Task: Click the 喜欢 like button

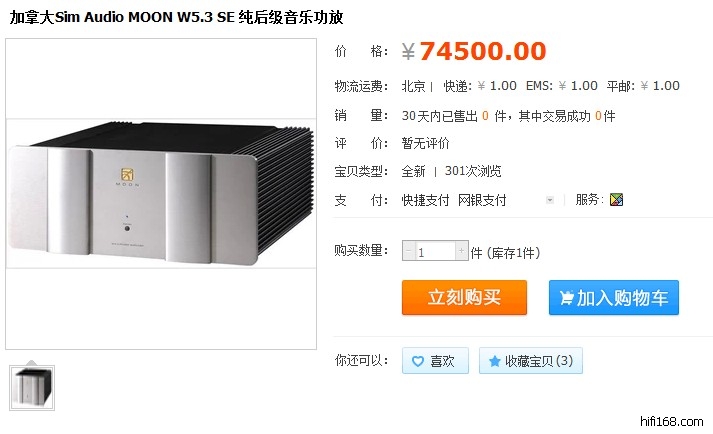Action: point(435,361)
